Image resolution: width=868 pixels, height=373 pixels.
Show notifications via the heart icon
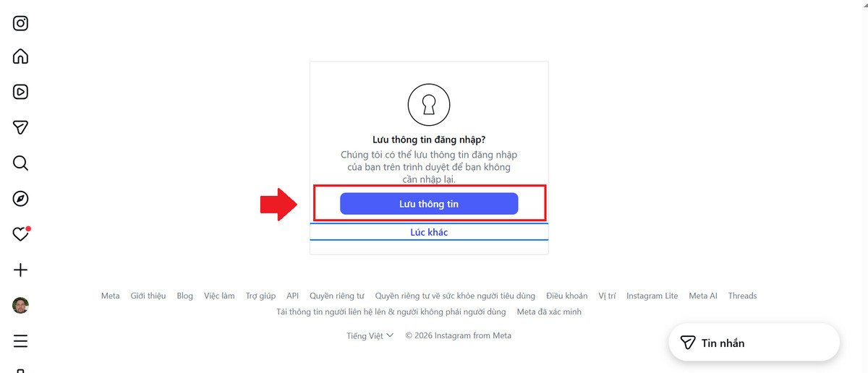(21, 234)
